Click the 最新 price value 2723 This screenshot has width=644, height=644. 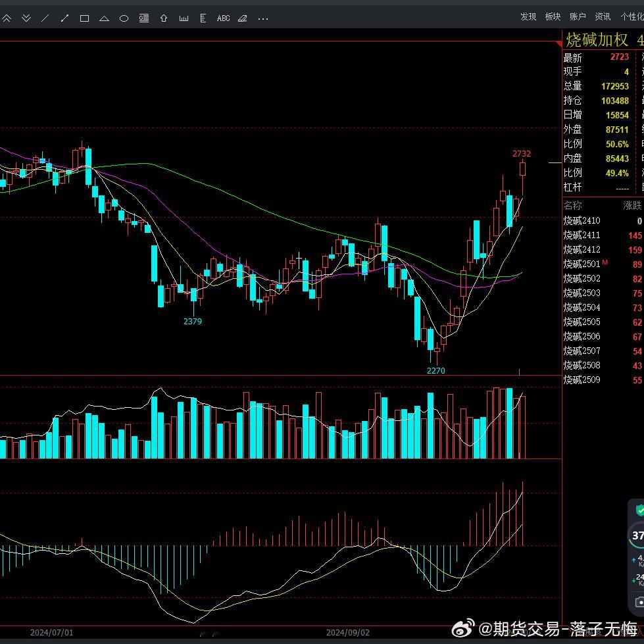620,57
